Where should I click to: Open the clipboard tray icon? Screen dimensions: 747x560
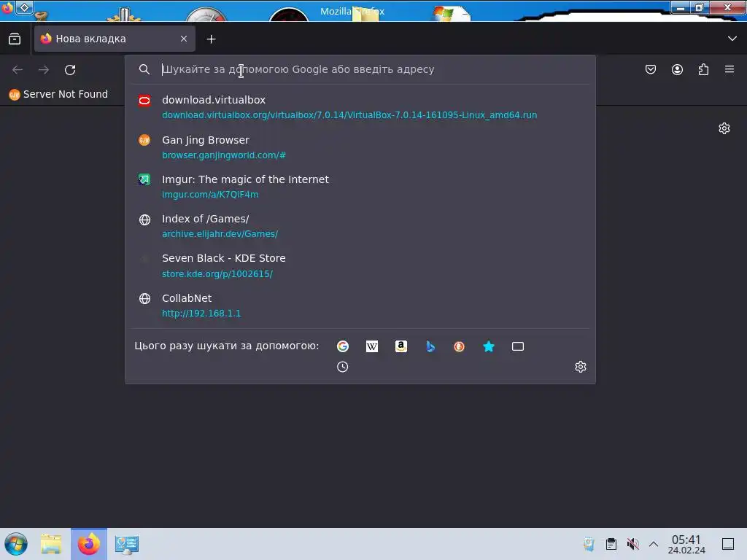(611, 544)
